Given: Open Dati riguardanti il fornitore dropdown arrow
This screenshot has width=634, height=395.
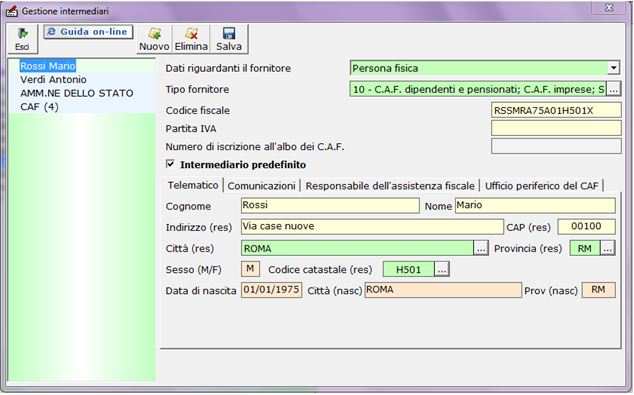Looking at the screenshot, I should point(613,68).
